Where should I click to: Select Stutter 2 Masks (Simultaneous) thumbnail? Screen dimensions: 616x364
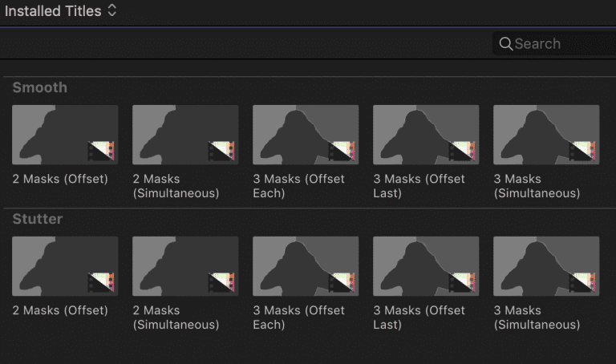click(185, 266)
